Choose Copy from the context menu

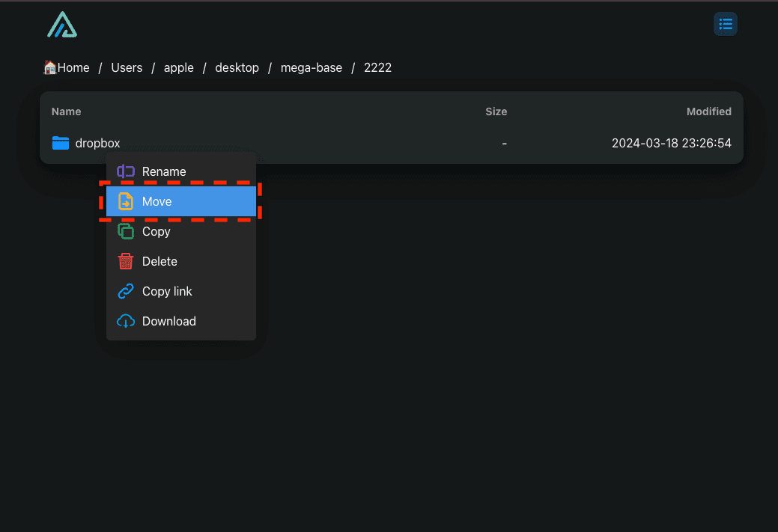[181, 231]
